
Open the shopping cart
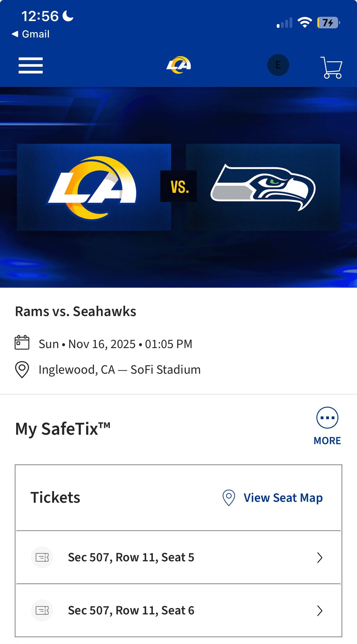pyautogui.click(x=331, y=65)
